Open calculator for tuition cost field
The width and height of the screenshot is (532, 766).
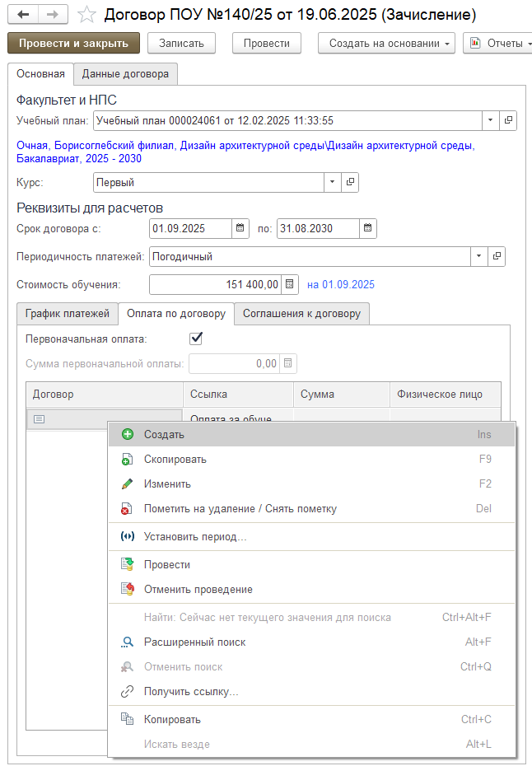[289, 285]
